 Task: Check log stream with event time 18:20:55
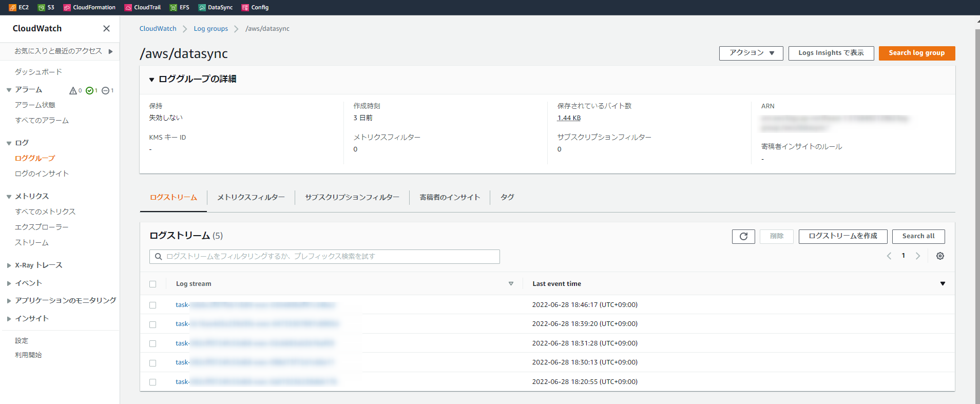point(152,382)
